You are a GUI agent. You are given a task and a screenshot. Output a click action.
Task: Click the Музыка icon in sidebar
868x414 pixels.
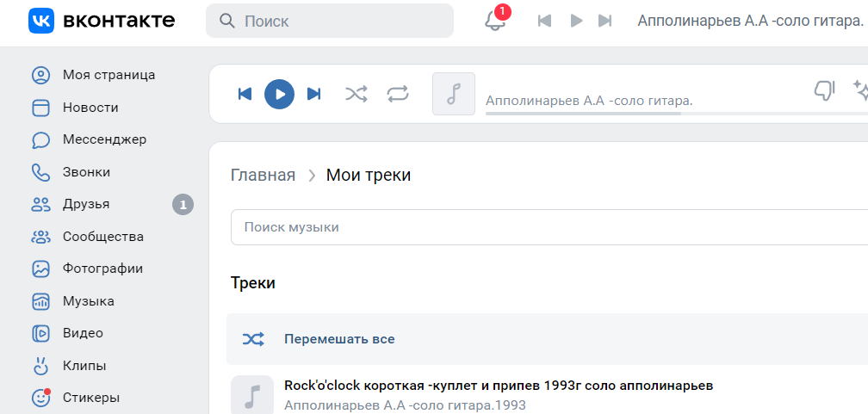pos(41,301)
